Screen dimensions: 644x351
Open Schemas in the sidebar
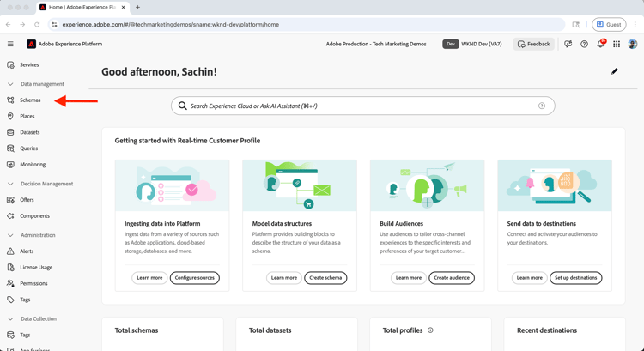point(30,100)
